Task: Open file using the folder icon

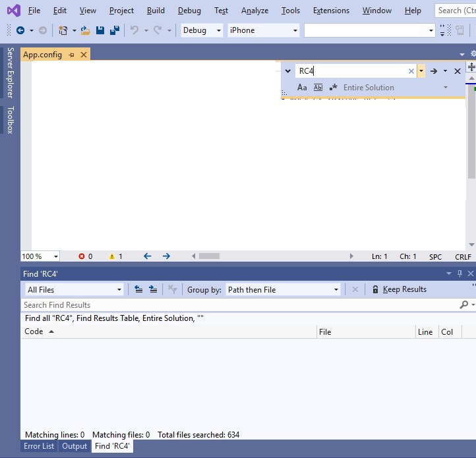Action: [85, 30]
